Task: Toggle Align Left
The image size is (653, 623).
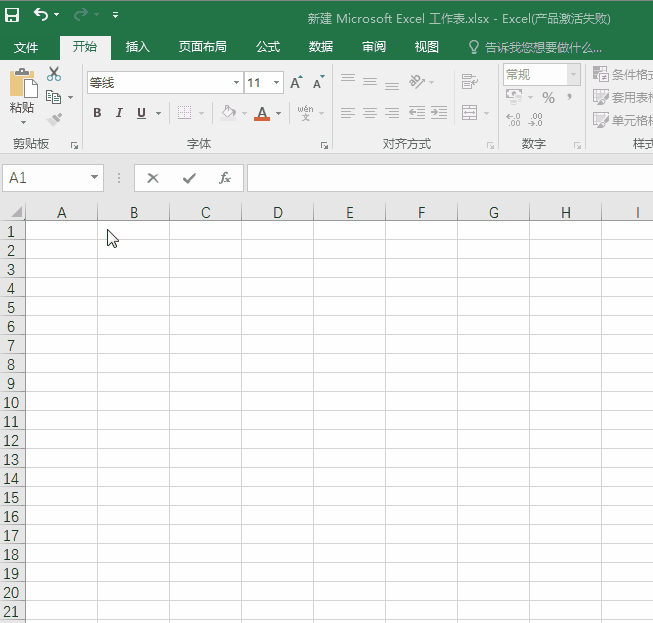Action: tap(348, 113)
